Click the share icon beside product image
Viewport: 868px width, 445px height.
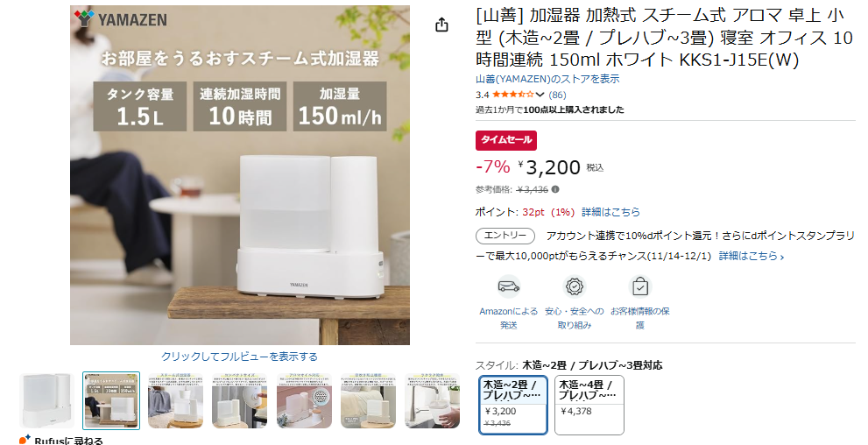[441, 25]
